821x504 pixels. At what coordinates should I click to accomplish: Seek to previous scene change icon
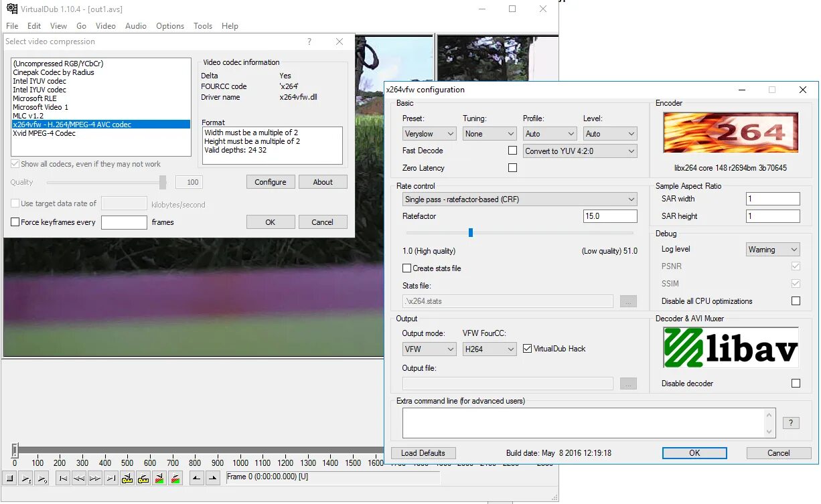click(159, 478)
